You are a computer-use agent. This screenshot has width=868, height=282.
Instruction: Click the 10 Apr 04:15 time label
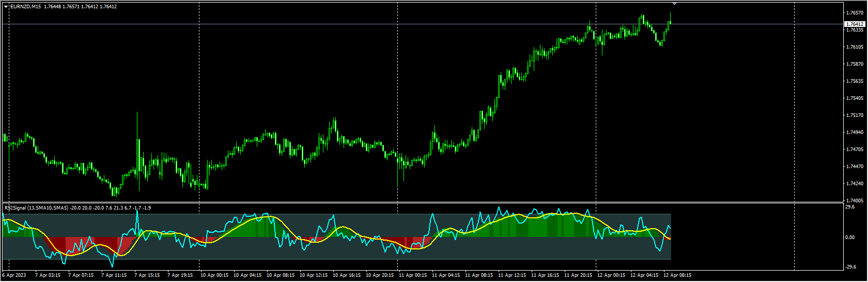pos(247,275)
